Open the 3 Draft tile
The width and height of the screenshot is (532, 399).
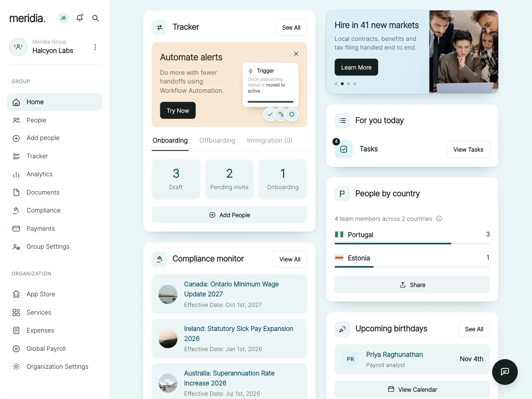176,179
